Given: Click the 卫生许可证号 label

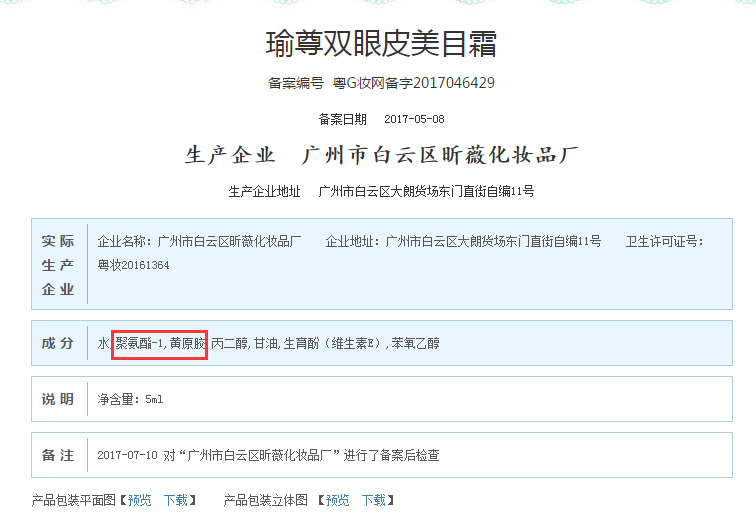Looking at the screenshot, I should click(664, 241).
